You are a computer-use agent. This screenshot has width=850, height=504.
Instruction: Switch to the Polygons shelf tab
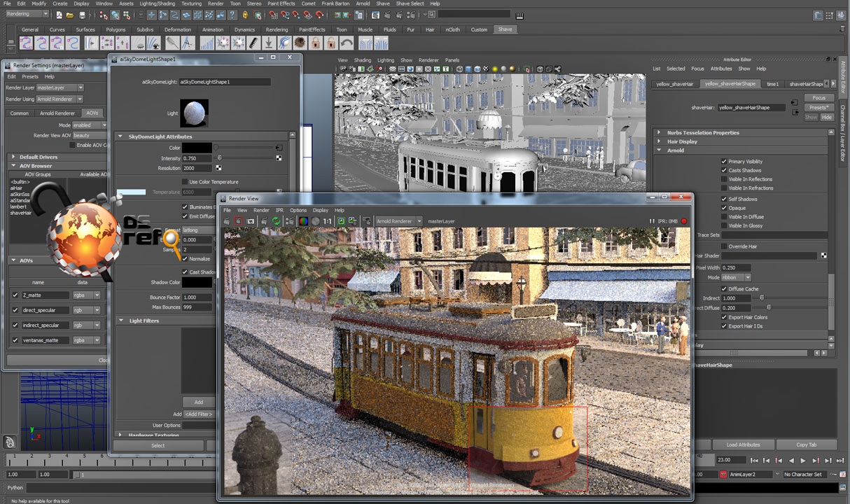[116, 29]
